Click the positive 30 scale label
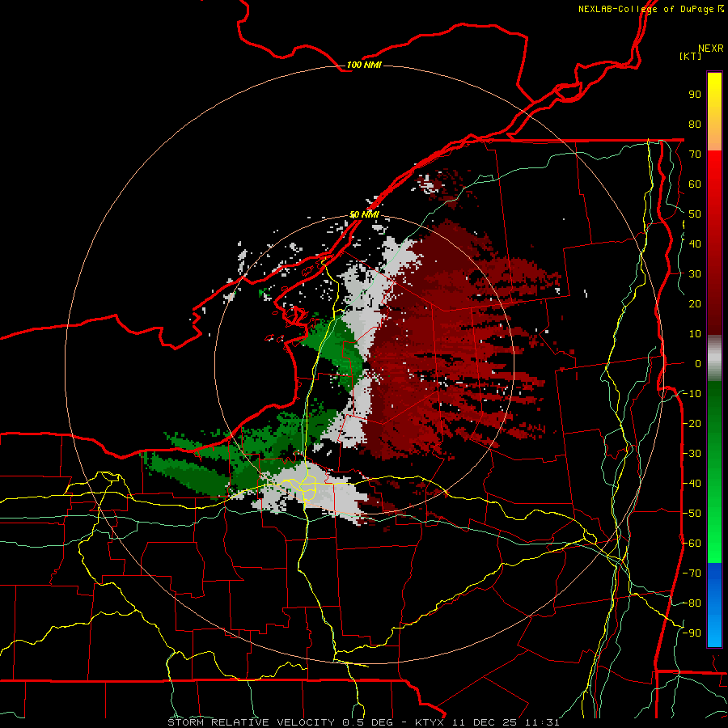The image size is (728, 728). (x=695, y=274)
